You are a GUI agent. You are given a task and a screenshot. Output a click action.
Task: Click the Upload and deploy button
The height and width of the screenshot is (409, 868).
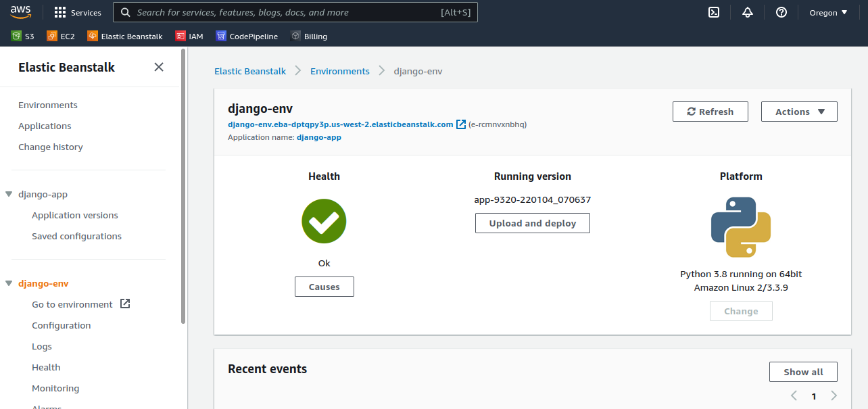(532, 222)
